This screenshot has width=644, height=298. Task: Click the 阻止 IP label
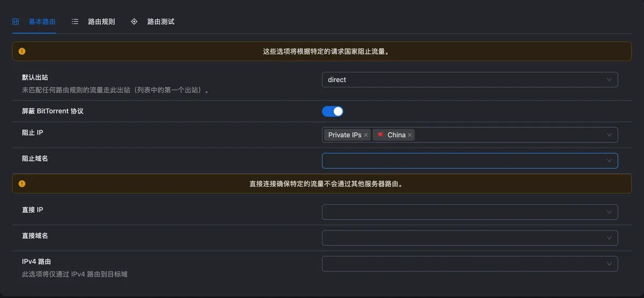click(x=33, y=132)
